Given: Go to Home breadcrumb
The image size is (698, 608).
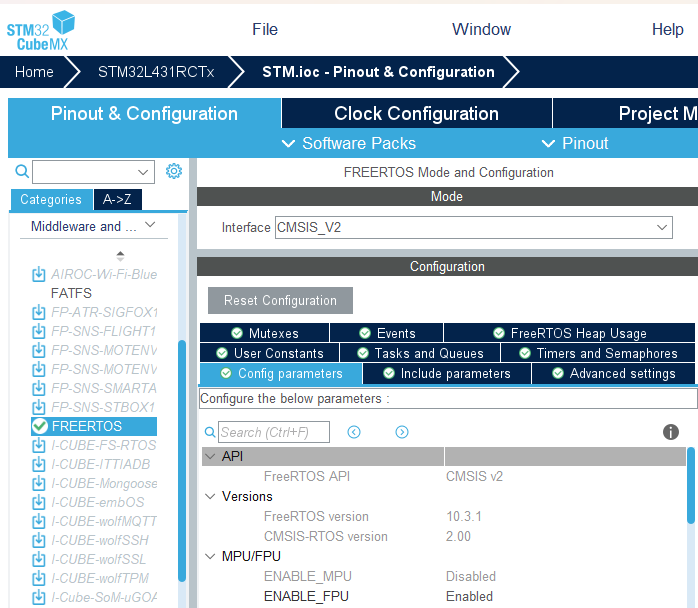Looking at the screenshot, I should point(34,72).
